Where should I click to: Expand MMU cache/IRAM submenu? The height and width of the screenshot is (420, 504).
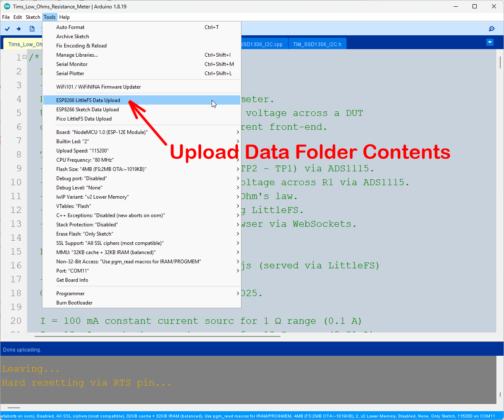pos(142,252)
